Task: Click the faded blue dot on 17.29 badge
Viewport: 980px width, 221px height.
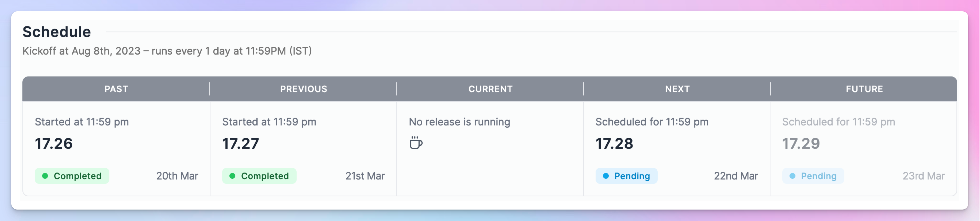Action: coord(792,176)
